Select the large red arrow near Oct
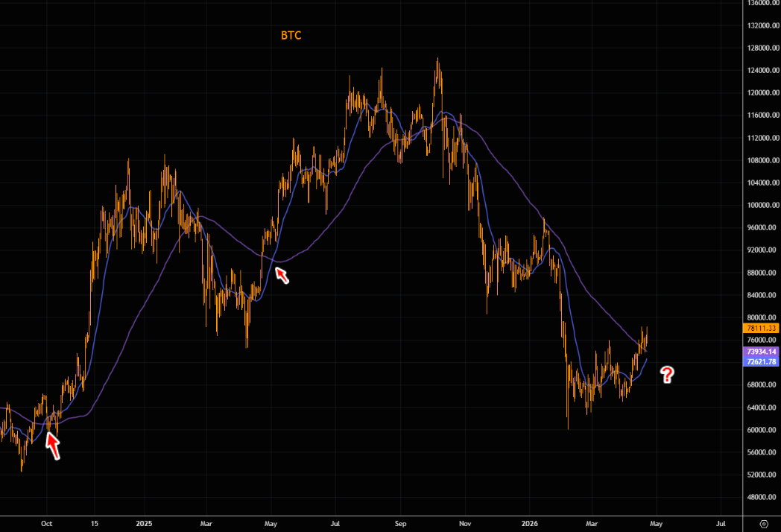The width and height of the screenshot is (781, 532). 52,444
